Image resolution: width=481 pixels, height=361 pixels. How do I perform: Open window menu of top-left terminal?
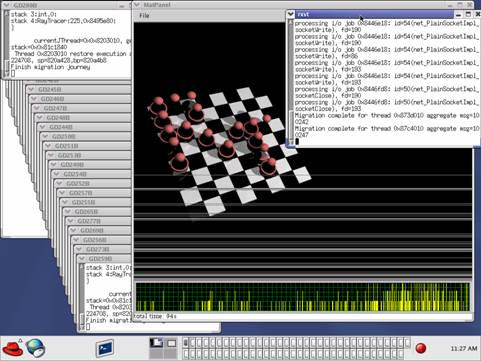click(6, 5)
